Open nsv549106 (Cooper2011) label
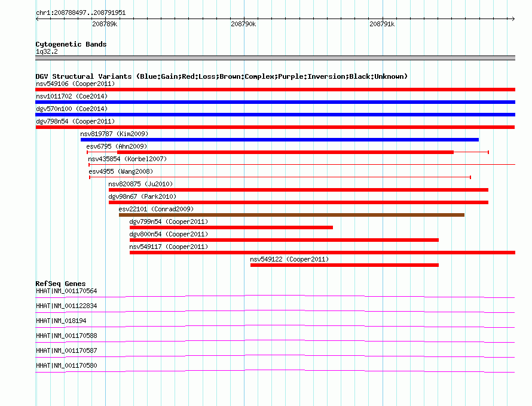 click(x=75, y=84)
